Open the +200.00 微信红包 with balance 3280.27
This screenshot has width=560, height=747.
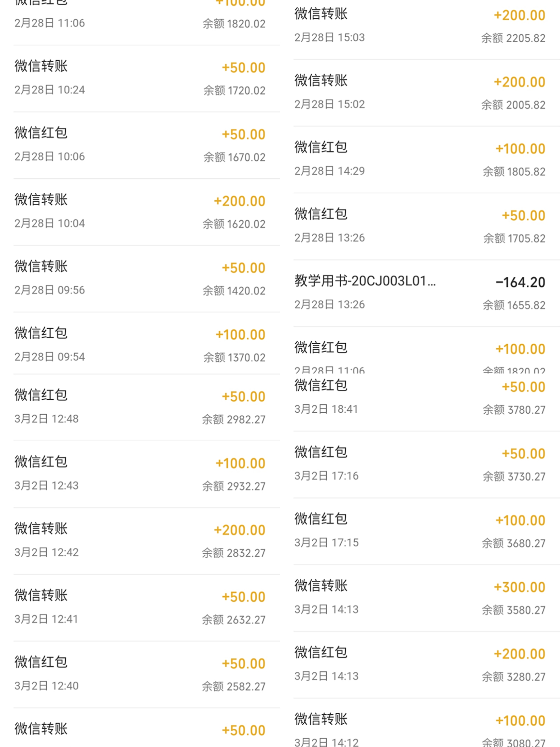point(427,665)
